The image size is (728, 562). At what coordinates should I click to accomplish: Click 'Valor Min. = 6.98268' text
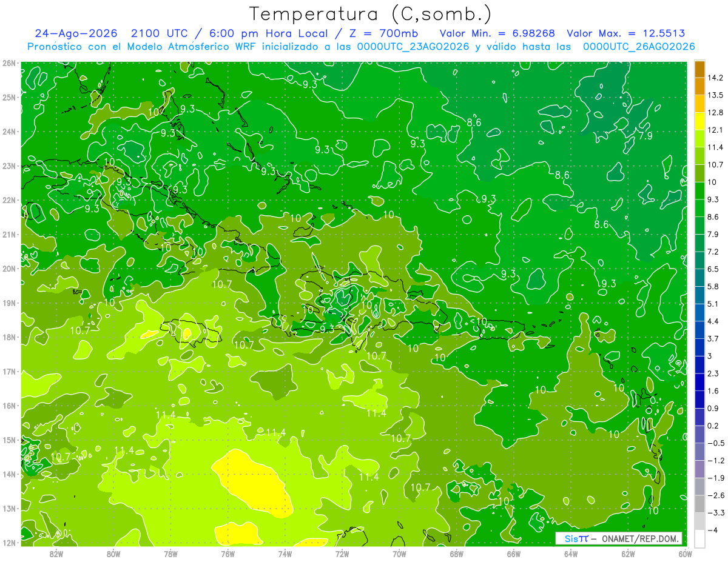(497, 33)
